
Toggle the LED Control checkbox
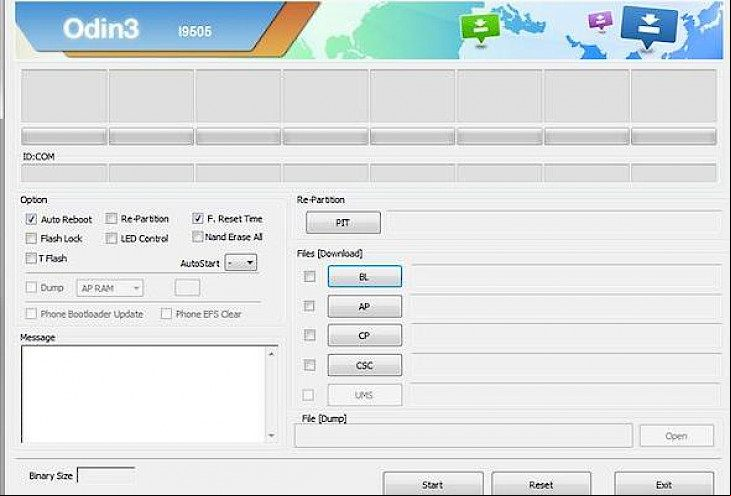coord(111,238)
